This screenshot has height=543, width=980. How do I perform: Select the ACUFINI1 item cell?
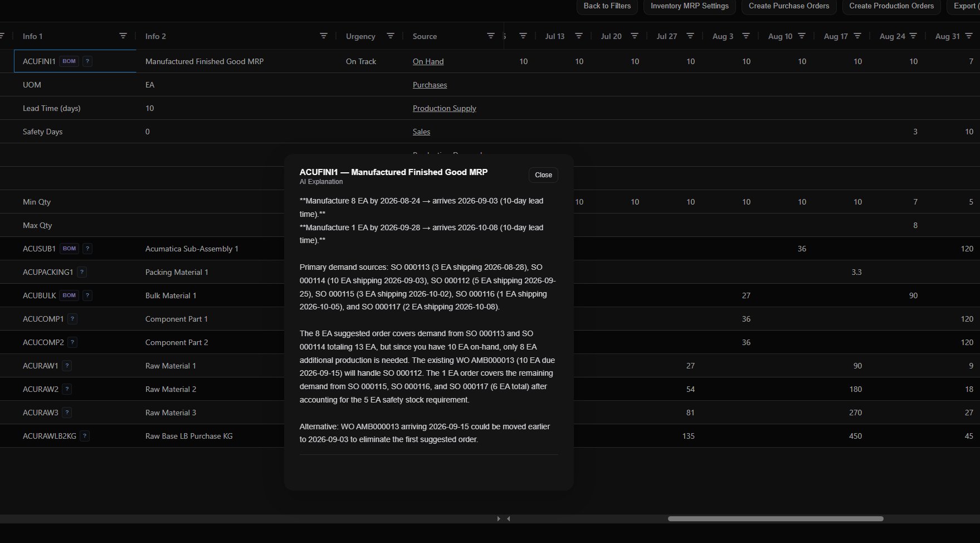click(75, 61)
